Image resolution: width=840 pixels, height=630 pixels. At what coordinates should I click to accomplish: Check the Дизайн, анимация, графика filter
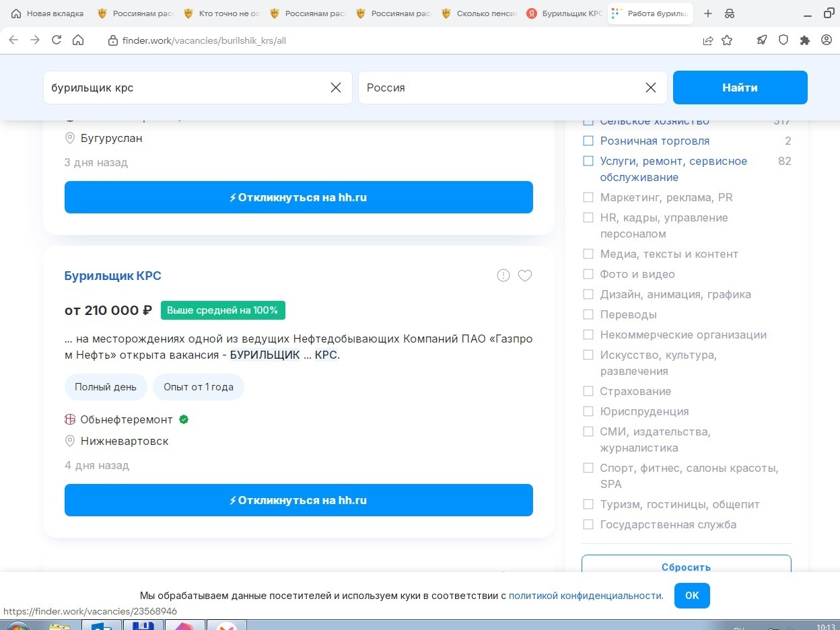[x=588, y=294]
